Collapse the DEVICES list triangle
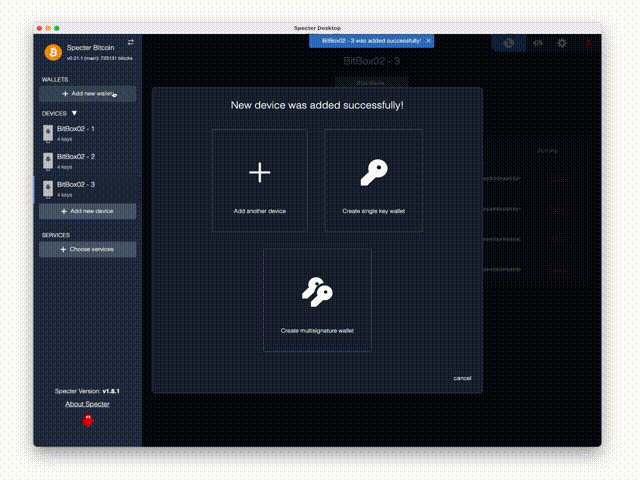The image size is (640, 480). tap(74, 113)
